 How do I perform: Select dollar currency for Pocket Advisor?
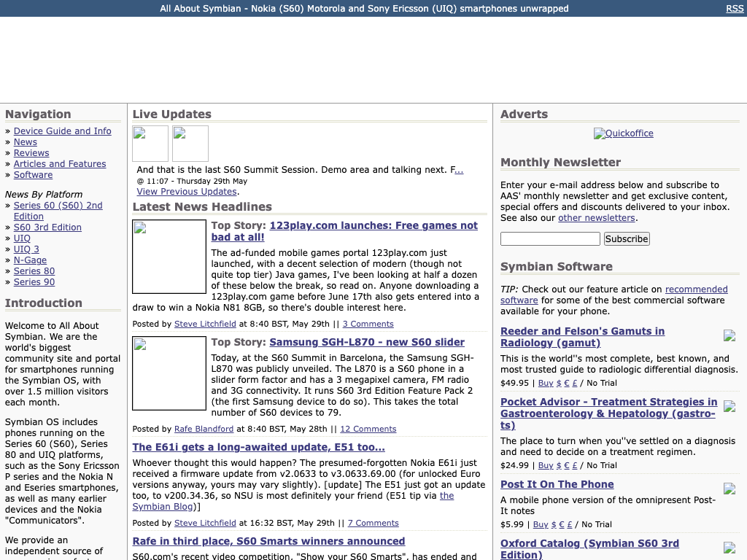[x=559, y=465]
